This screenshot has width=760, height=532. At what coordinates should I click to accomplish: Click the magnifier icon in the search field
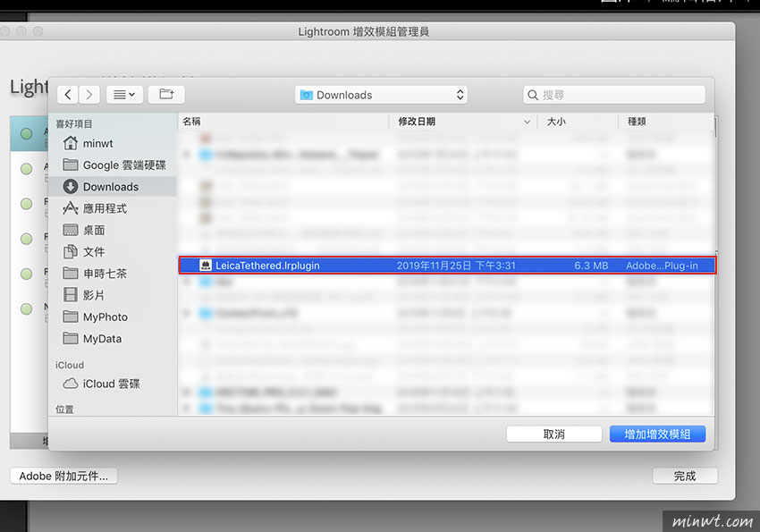(533, 95)
